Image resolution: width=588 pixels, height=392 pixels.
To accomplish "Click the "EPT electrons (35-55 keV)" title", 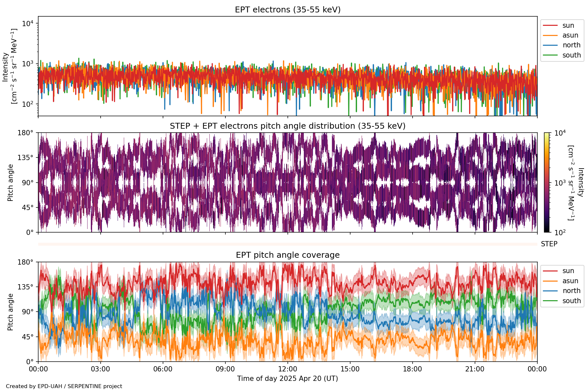I will [x=287, y=10].
